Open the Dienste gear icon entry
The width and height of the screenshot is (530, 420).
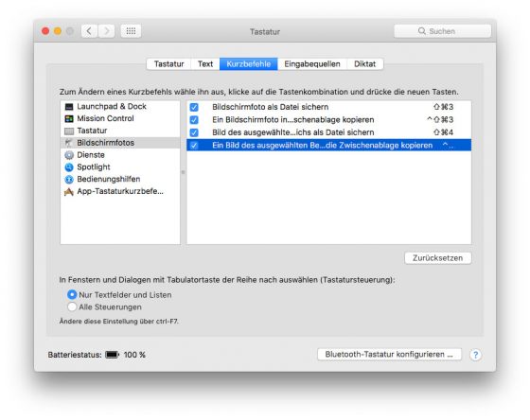point(69,155)
